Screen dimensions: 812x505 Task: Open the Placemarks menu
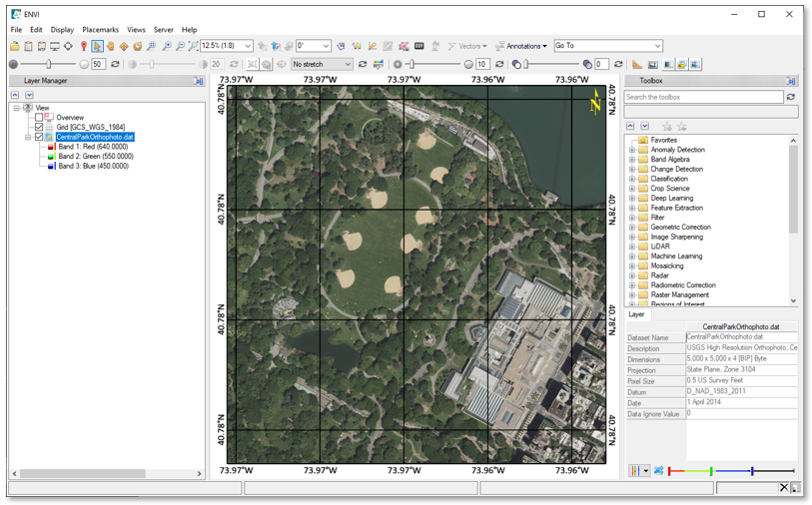(x=100, y=30)
